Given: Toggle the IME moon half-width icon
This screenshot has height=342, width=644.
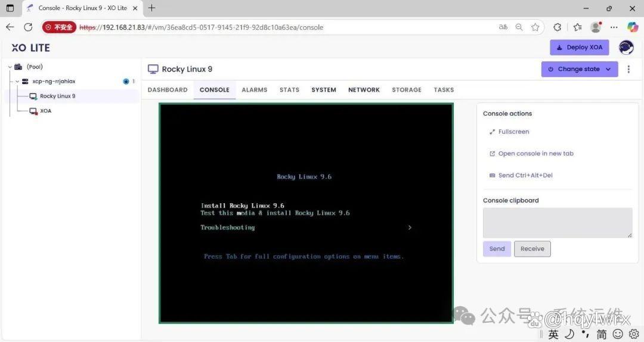Looking at the screenshot, I should coord(569,334).
